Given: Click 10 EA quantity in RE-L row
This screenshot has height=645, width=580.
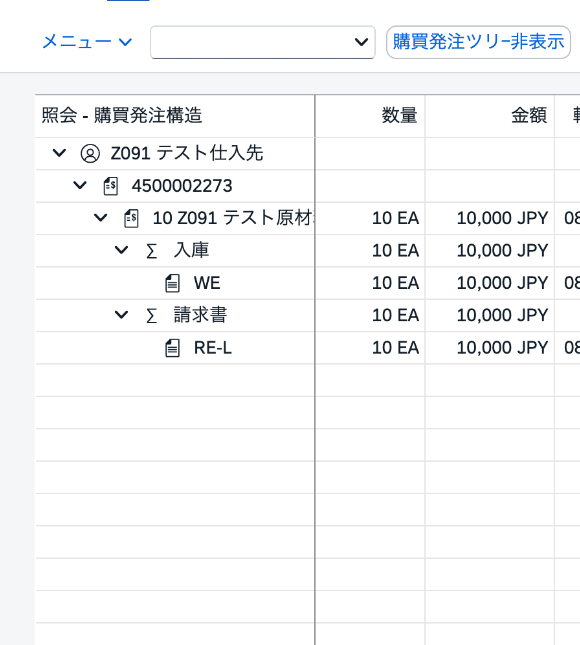Looking at the screenshot, I should (395, 348).
